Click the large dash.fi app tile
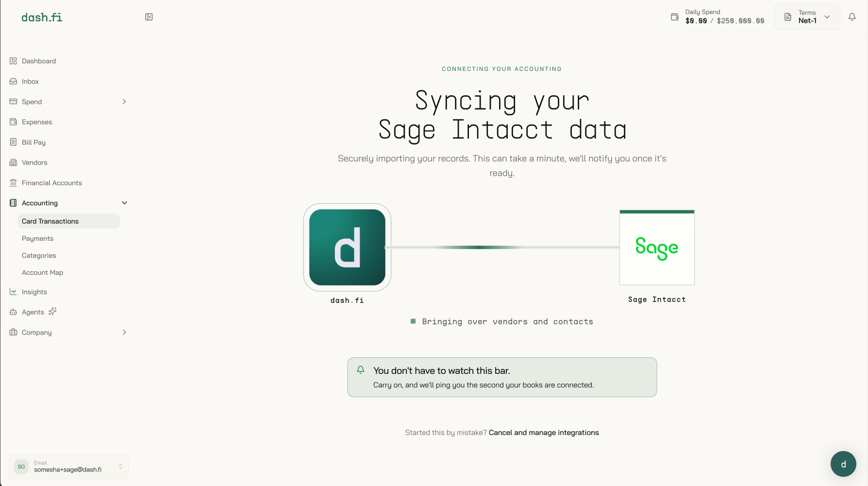 point(347,247)
